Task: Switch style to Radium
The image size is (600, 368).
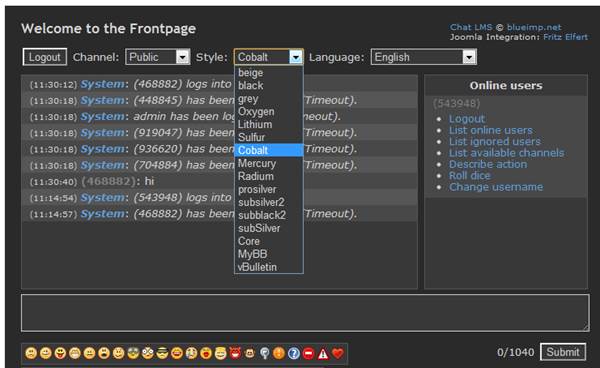Action: click(269, 176)
